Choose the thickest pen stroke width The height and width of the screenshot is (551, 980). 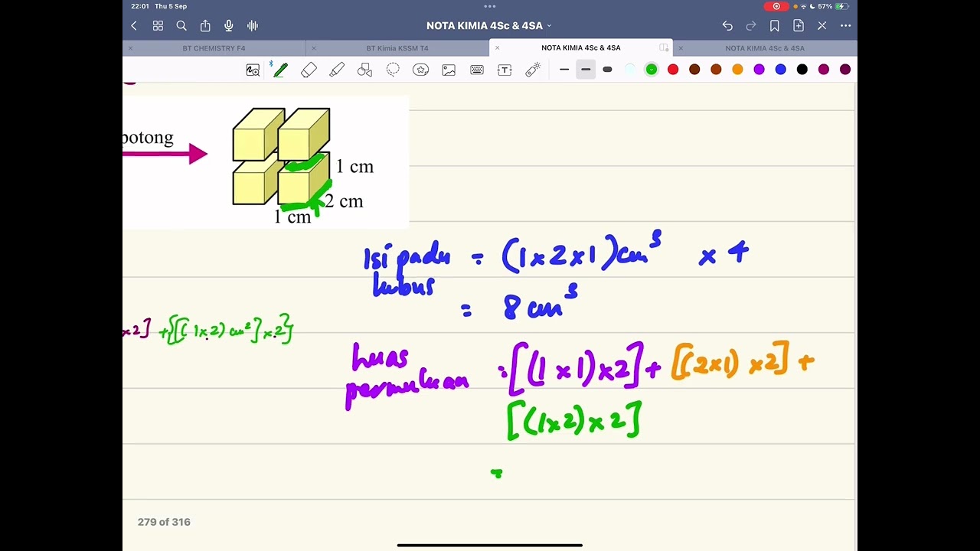(x=607, y=70)
